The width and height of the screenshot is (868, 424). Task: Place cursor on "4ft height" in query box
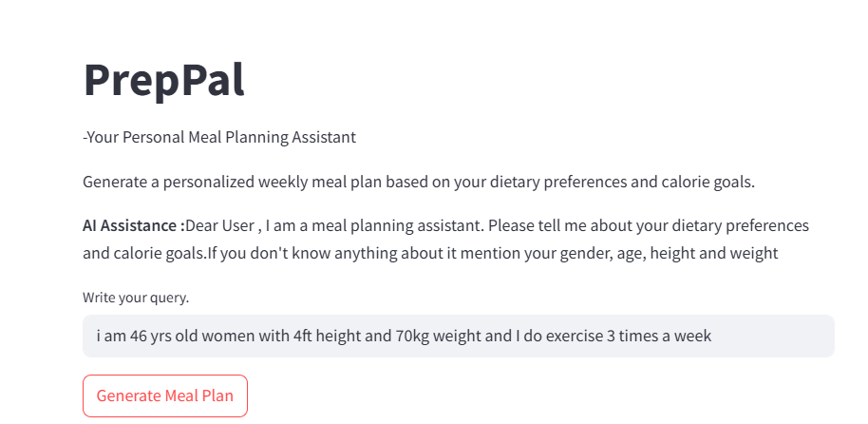pyautogui.click(x=330, y=336)
